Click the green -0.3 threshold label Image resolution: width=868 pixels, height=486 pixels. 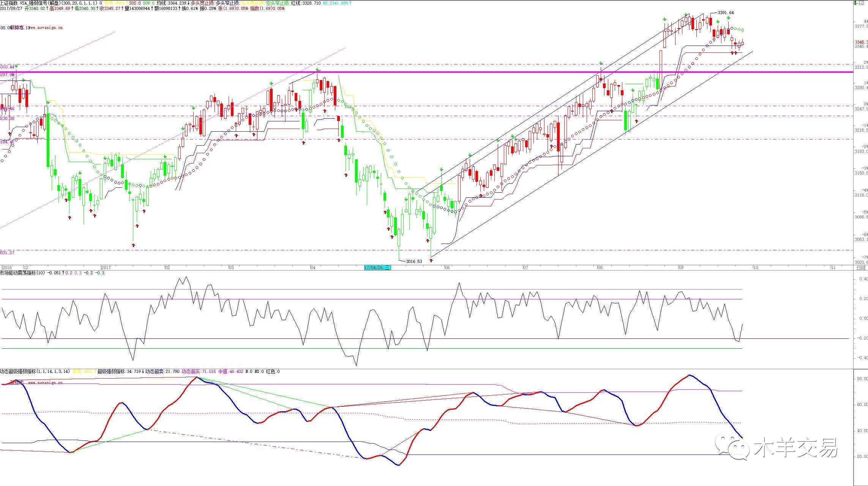[x=100, y=273]
